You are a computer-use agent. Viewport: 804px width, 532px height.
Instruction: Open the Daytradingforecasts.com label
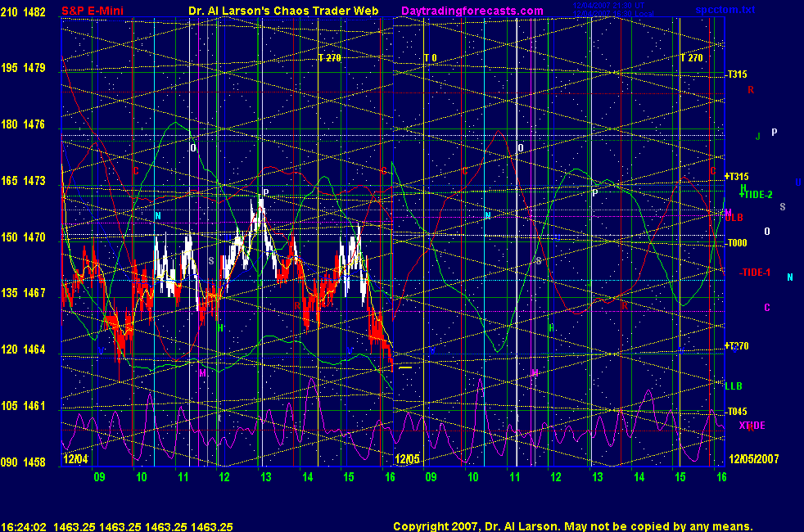coord(472,11)
